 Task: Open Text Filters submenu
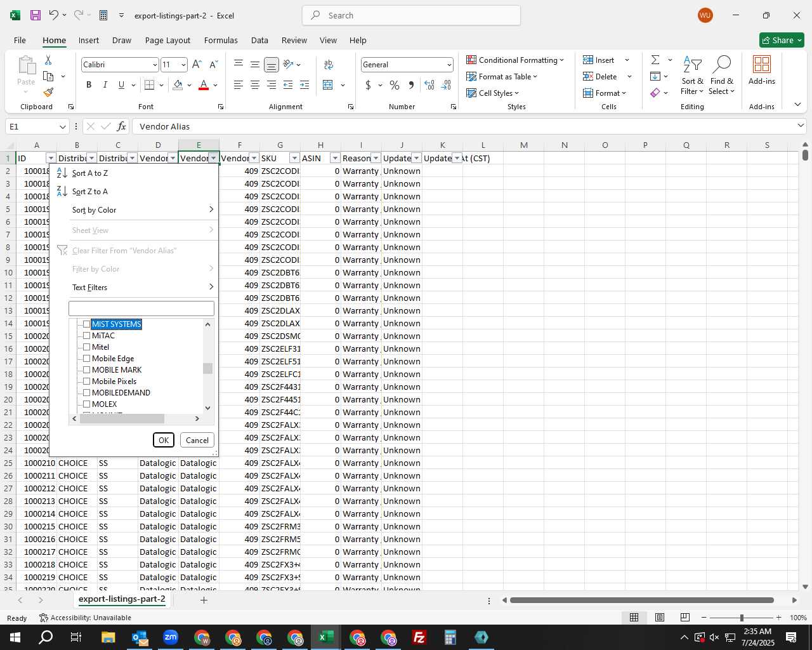(134, 288)
